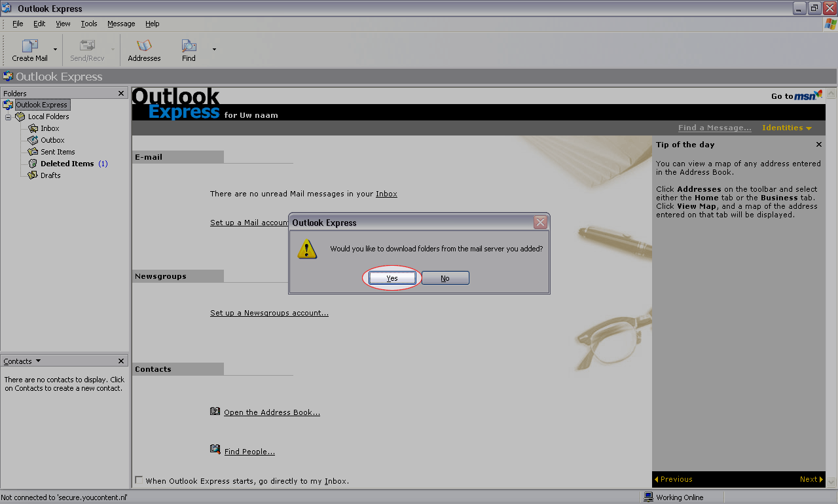
Task: Open the Message menu
Action: click(x=121, y=24)
